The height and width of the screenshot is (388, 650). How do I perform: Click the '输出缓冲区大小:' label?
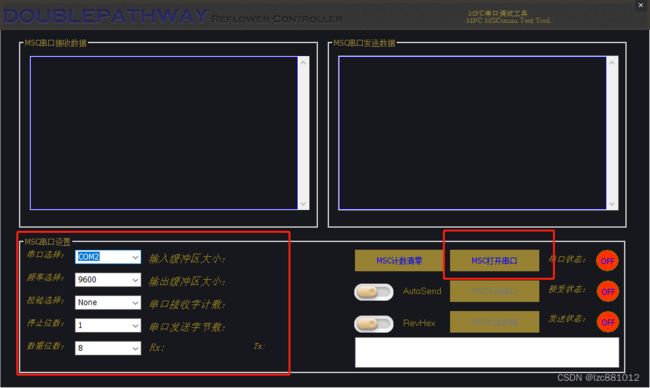tap(187, 282)
